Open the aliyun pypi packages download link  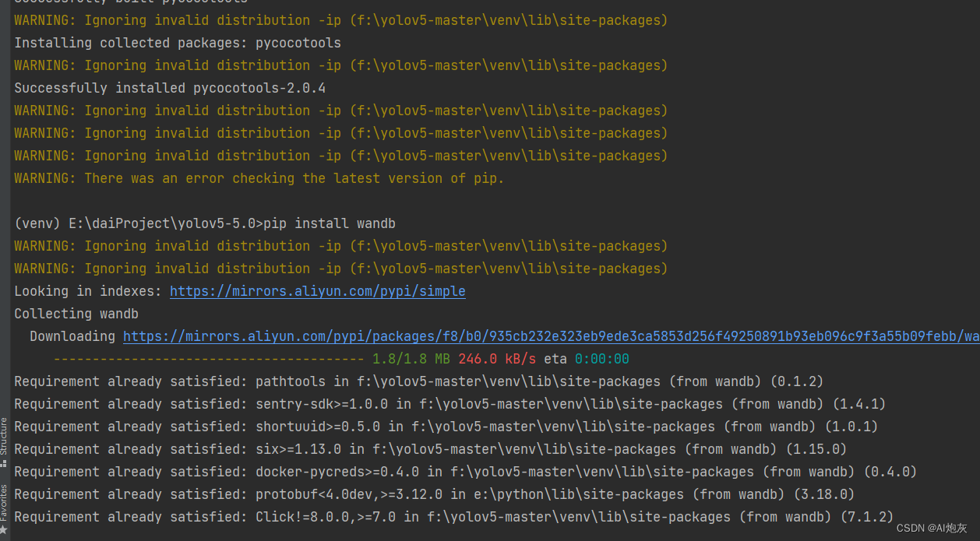click(x=551, y=336)
